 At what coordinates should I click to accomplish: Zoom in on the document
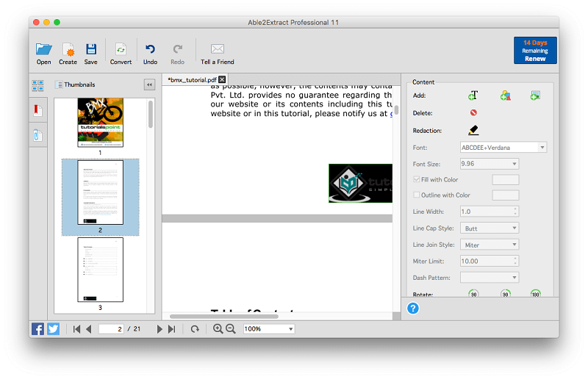[x=218, y=329]
